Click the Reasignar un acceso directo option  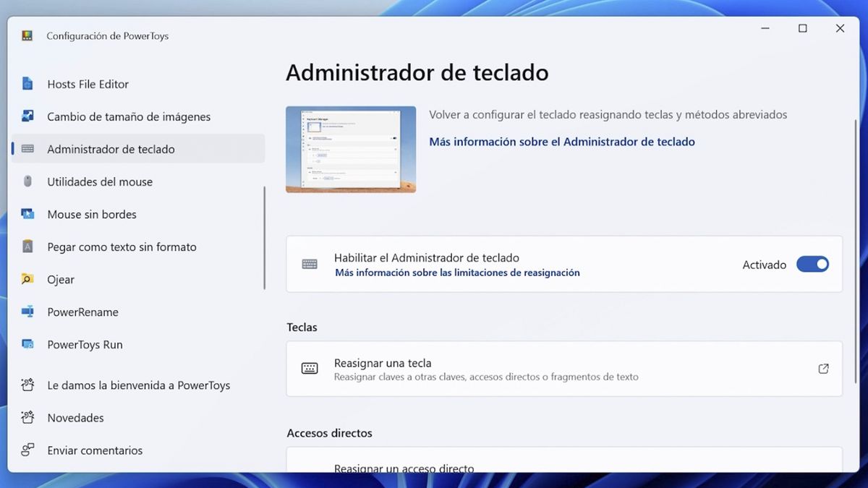coord(405,468)
